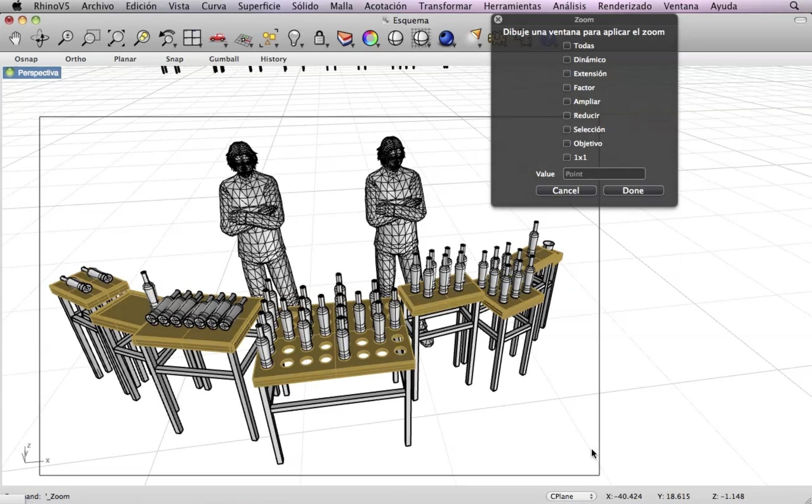Open the Curva menu
The image size is (812, 504).
coord(214,6)
